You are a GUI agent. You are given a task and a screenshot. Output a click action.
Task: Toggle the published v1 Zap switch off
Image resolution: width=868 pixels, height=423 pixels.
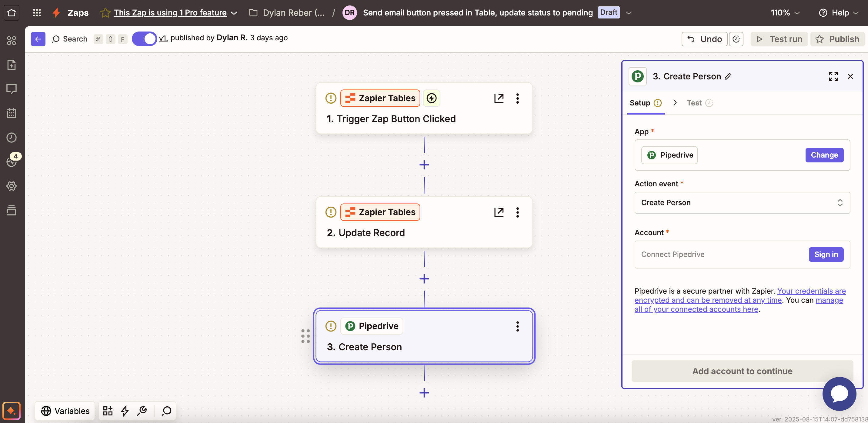coord(144,38)
